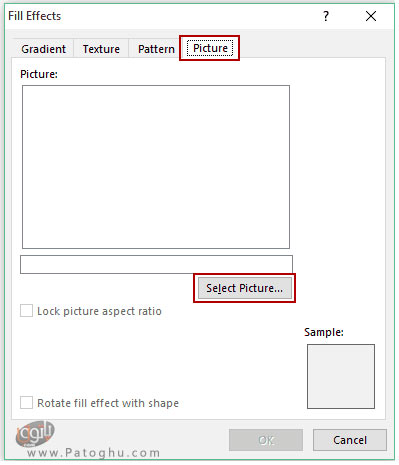
Task: Click the question mark help icon
Action: pos(326,16)
